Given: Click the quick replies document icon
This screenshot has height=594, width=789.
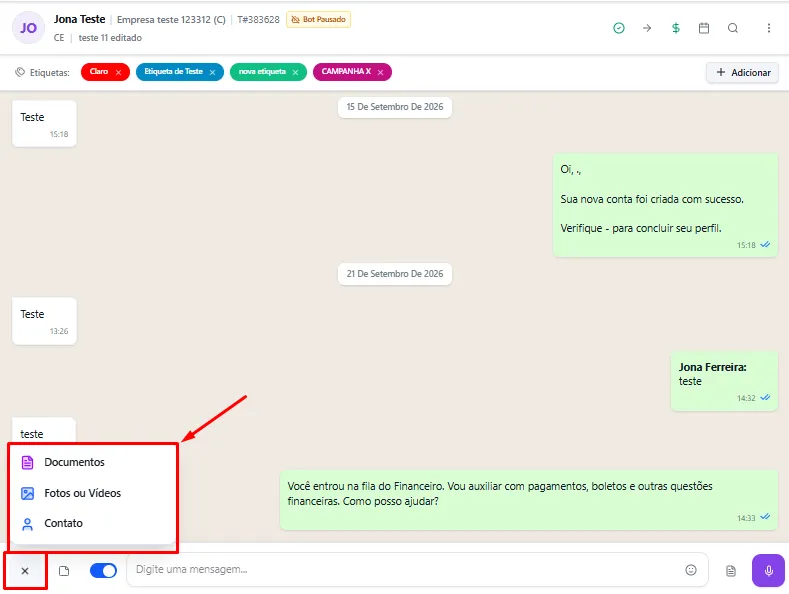Looking at the screenshot, I should tap(731, 571).
